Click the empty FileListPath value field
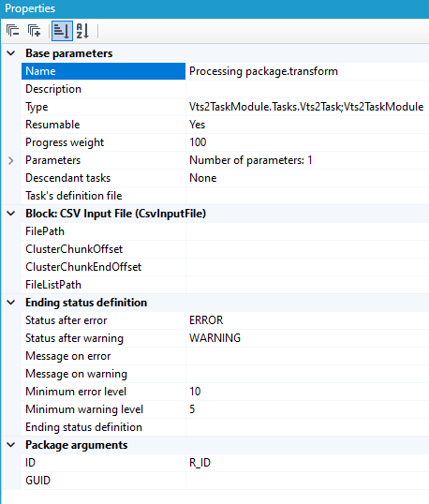 tap(307, 285)
